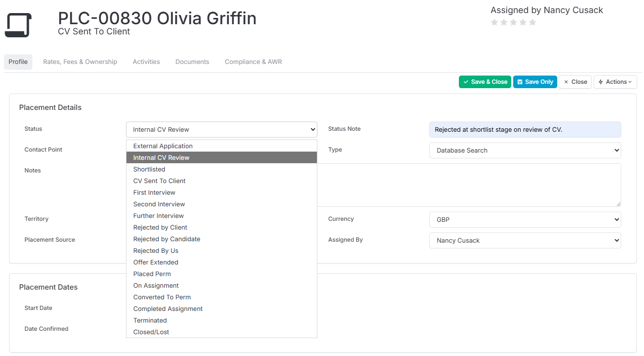Image resolution: width=644 pixels, height=356 pixels.
Task: Select First Interview status option
Action: click(x=221, y=192)
